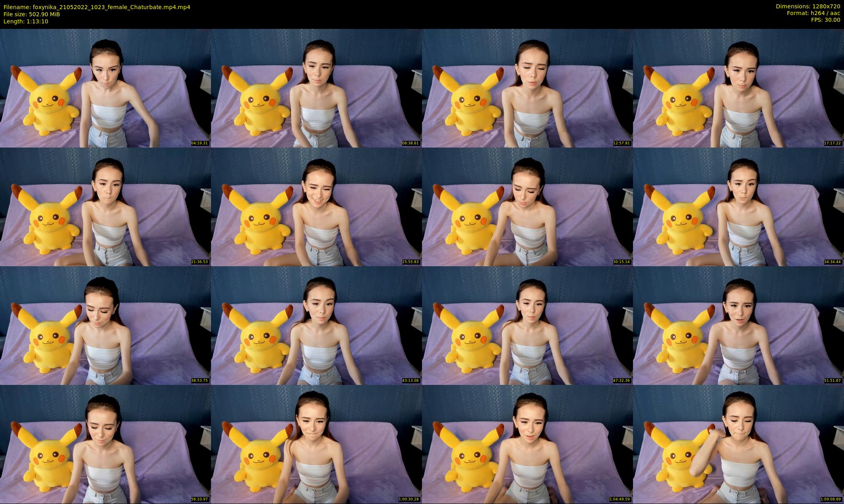The width and height of the screenshot is (844, 504).
Task: Select the thumbnail stamped 38:53.75
Action: [x=105, y=325]
